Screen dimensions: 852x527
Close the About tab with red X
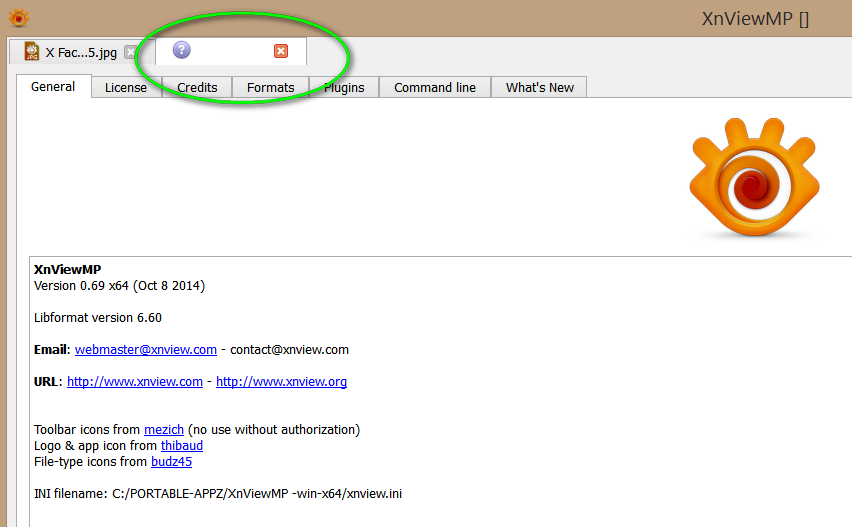point(281,51)
